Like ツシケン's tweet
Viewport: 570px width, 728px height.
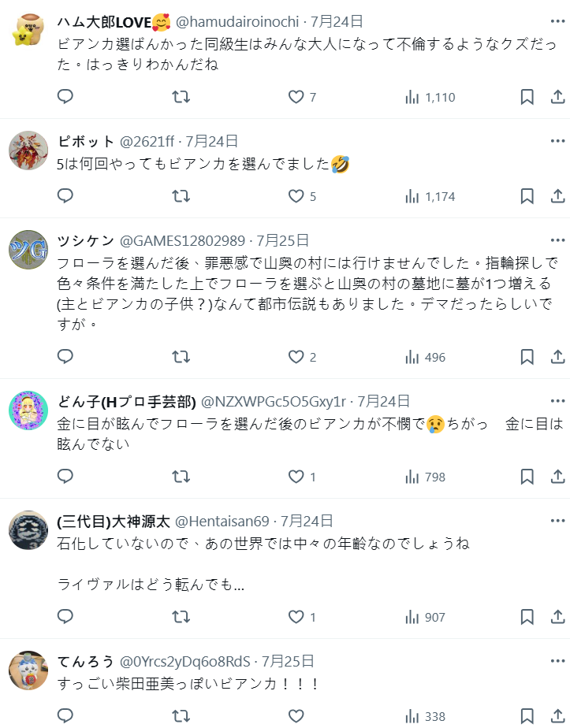(296, 357)
